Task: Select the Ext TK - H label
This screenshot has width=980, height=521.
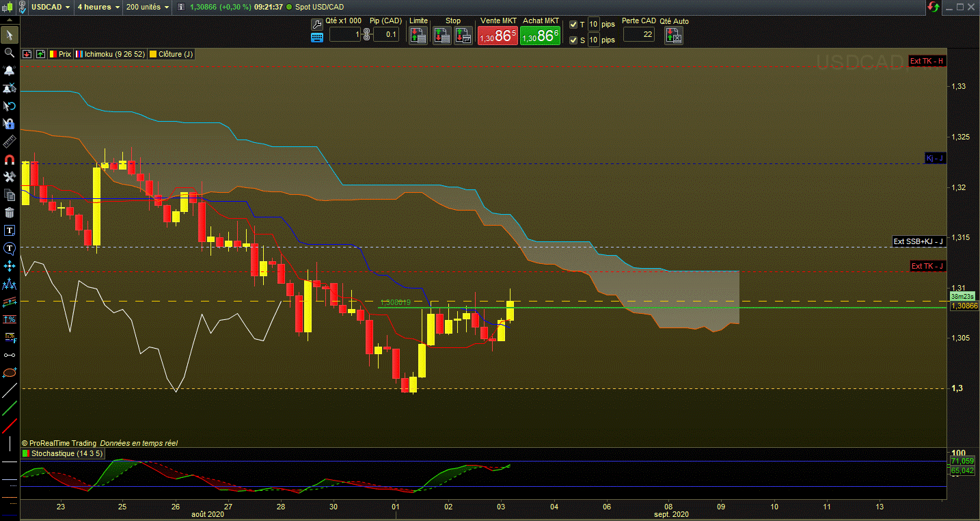Action: tap(927, 61)
